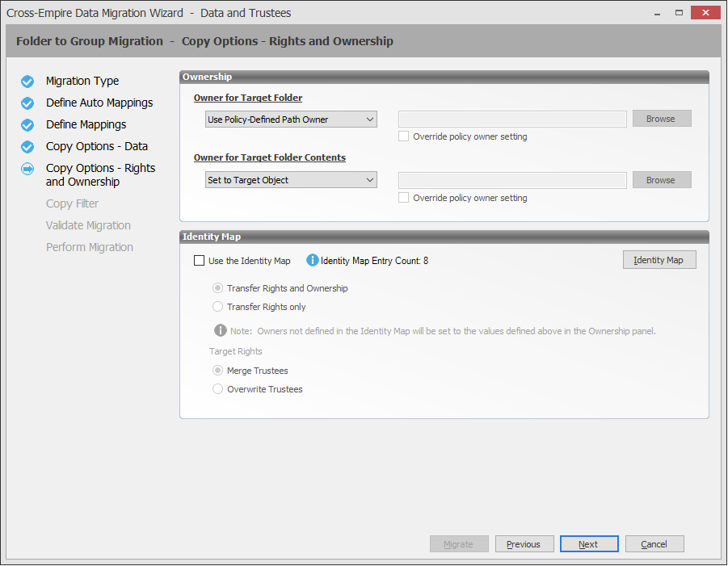Click the current-step arrow icon in sidebar

pyautogui.click(x=27, y=169)
